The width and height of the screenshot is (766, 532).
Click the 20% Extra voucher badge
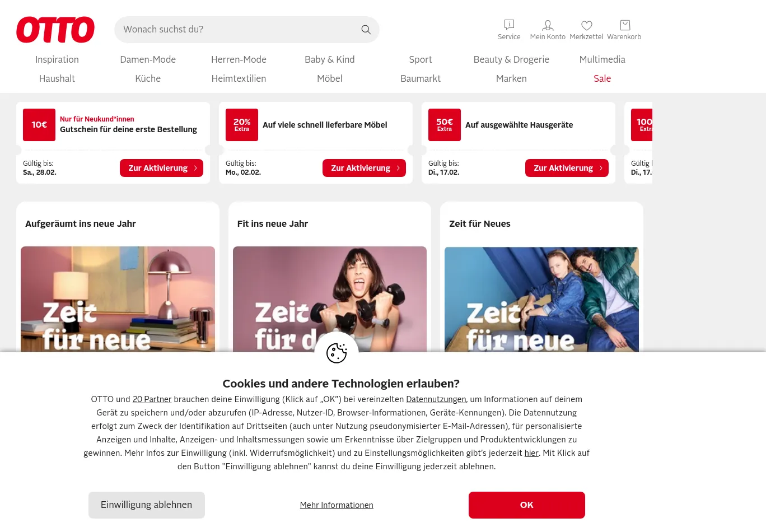[242, 125]
